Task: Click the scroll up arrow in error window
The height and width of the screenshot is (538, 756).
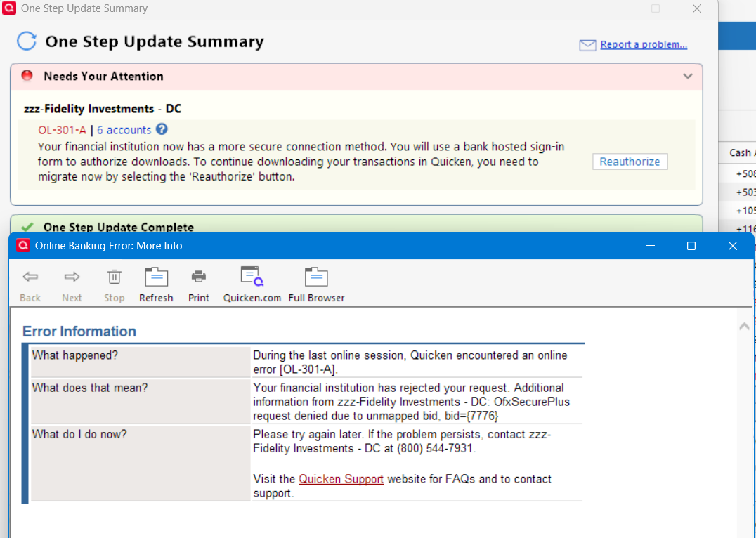Action: (x=744, y=327)
